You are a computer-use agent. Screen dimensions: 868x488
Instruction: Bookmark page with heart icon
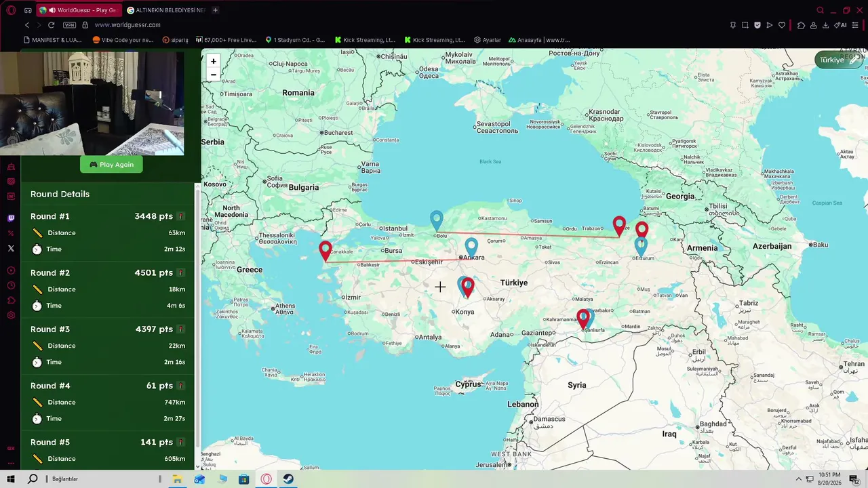click(x=782, y=25)
